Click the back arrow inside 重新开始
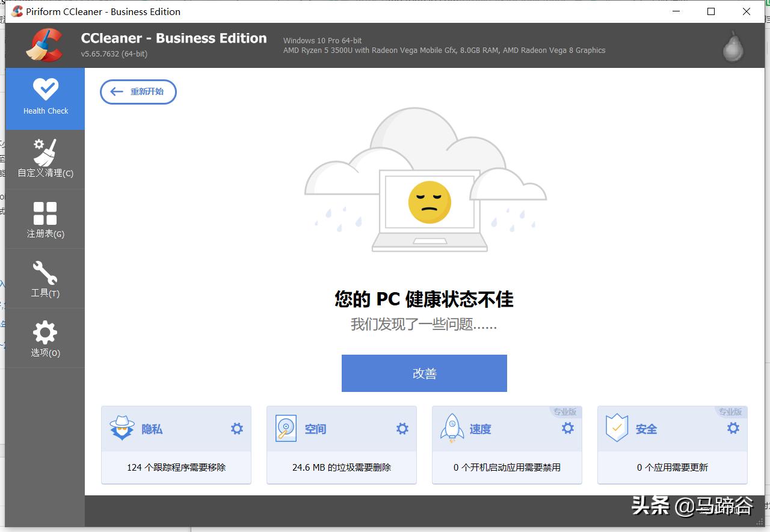770x532 pixels. [116, 91]
